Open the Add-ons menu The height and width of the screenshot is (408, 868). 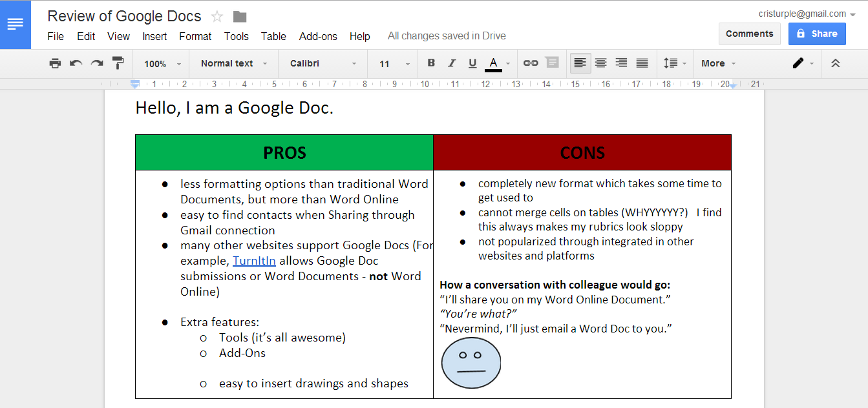coord(318,36)
